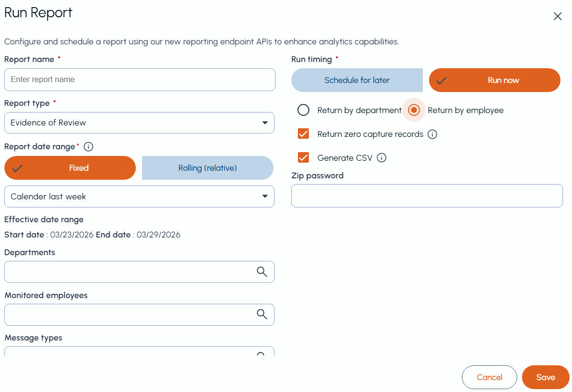Choose Schedule for later run timing
572x392 pixels.
pyautogui.click(x=357, y=80)
